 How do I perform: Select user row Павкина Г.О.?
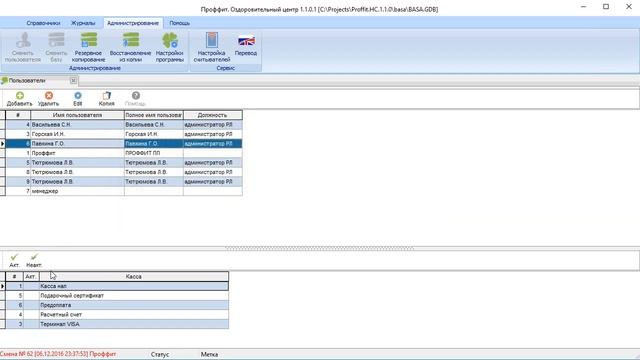(124, 143)
